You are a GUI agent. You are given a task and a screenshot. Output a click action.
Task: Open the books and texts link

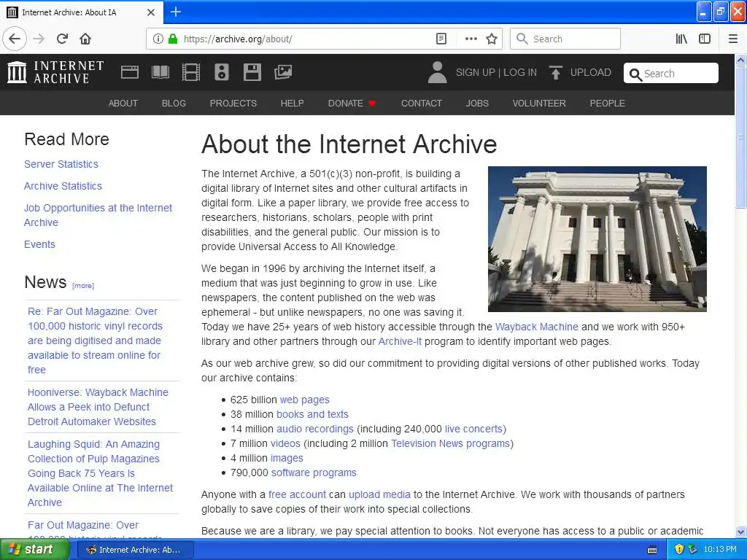click(x=312, y=414)
